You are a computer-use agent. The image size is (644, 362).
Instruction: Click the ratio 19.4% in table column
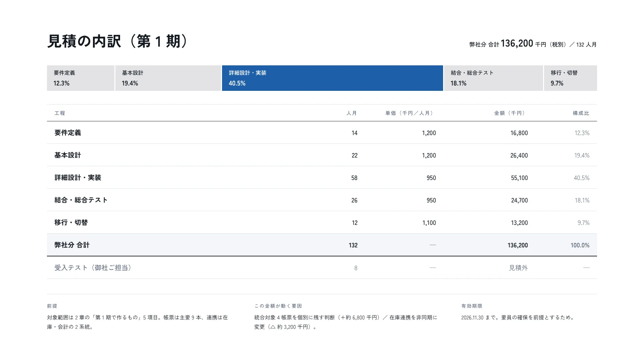[x=582, y=156]
